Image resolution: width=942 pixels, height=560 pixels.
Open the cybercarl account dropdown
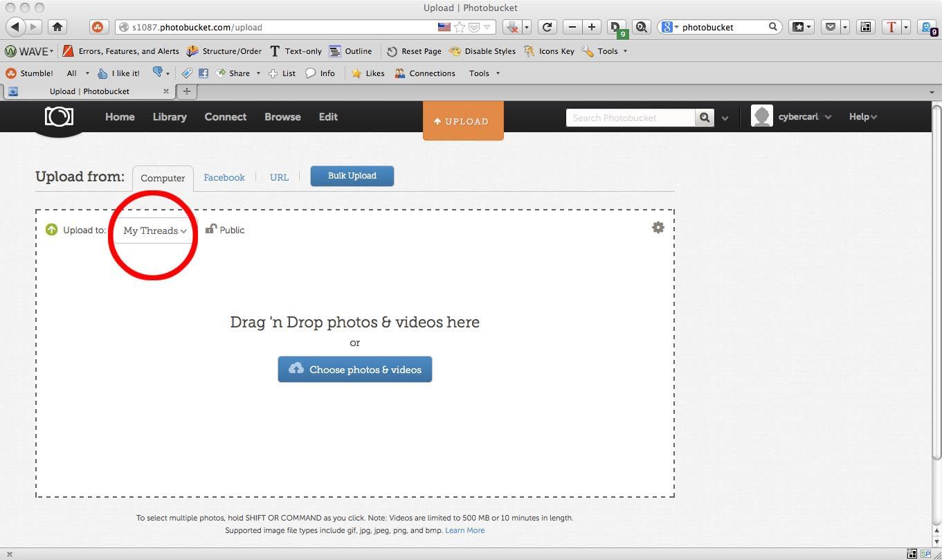pyautogui.click(x=792, y=117)
